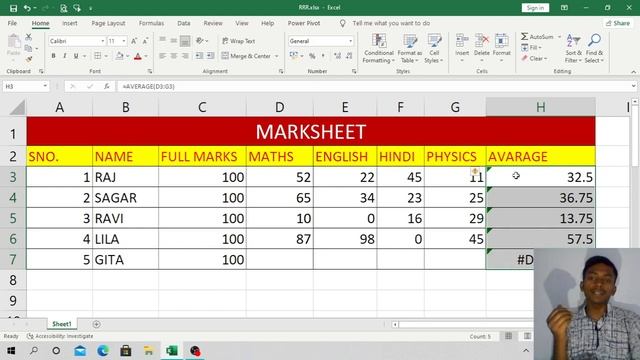Screen dimensions: 640x360
Task: Click Accessibility: Investigate in status bar
Action: pyautogui.click(x=60, y=336)
